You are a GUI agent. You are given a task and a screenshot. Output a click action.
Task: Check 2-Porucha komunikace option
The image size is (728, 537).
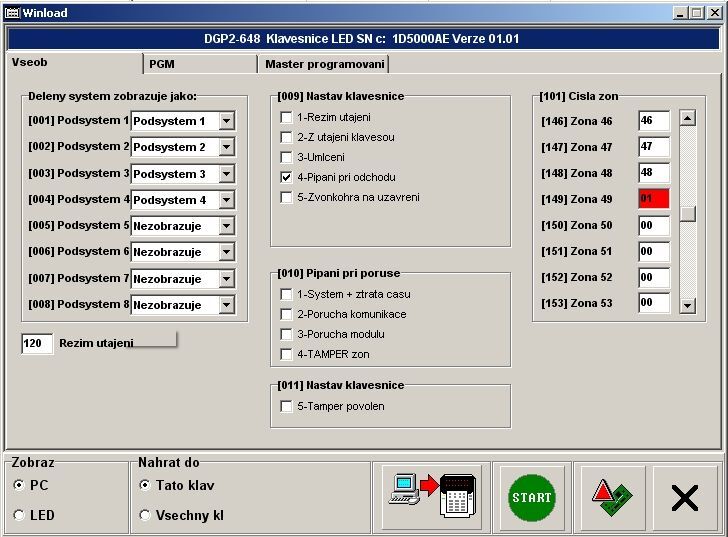[x=287, y=314]
